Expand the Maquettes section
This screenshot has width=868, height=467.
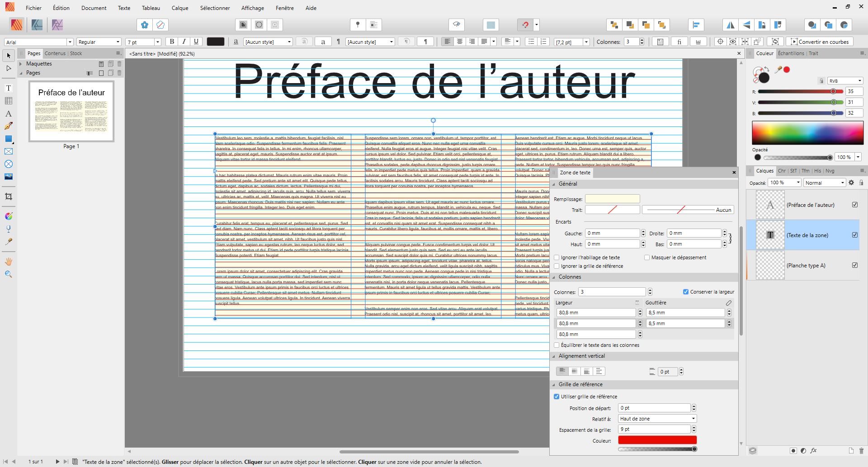[x=21, y=64]
